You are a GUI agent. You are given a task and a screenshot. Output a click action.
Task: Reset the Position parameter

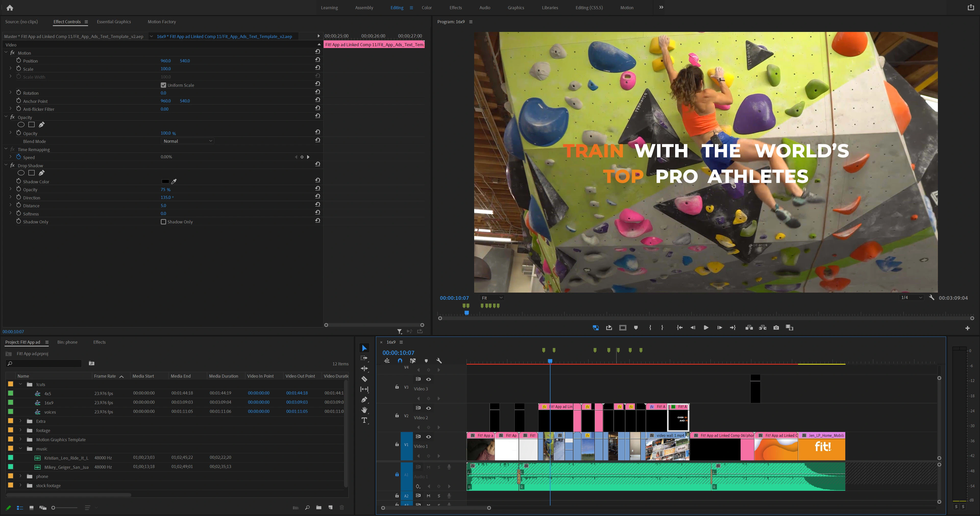pyautogui.click(x=317, y=60)
